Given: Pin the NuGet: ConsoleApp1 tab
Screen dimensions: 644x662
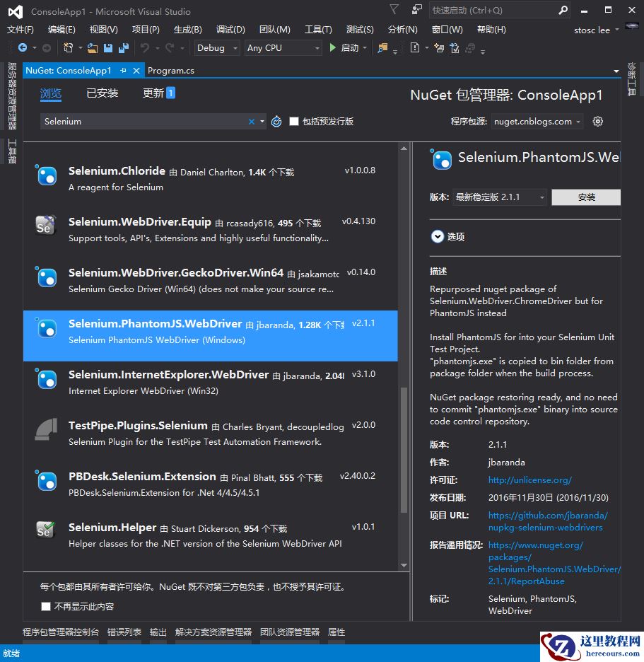Looking at the screenshot, I should point(123,71).
